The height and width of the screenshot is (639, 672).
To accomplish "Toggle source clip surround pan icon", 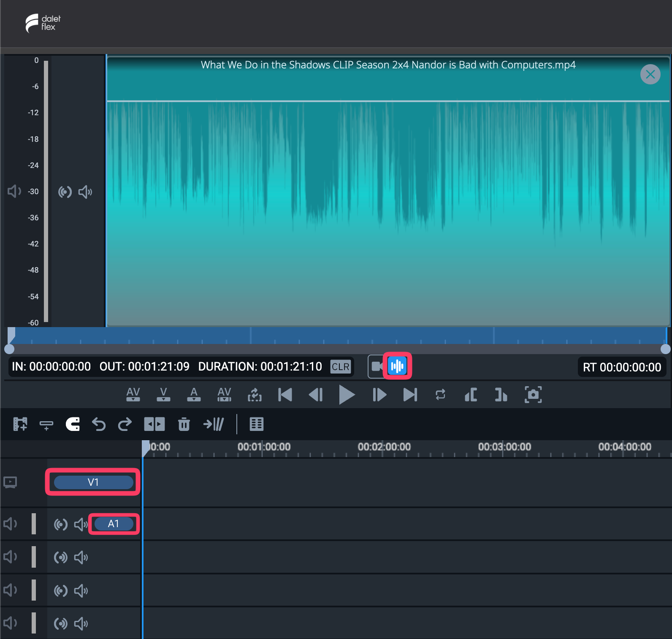I will [x=65, y=192].
